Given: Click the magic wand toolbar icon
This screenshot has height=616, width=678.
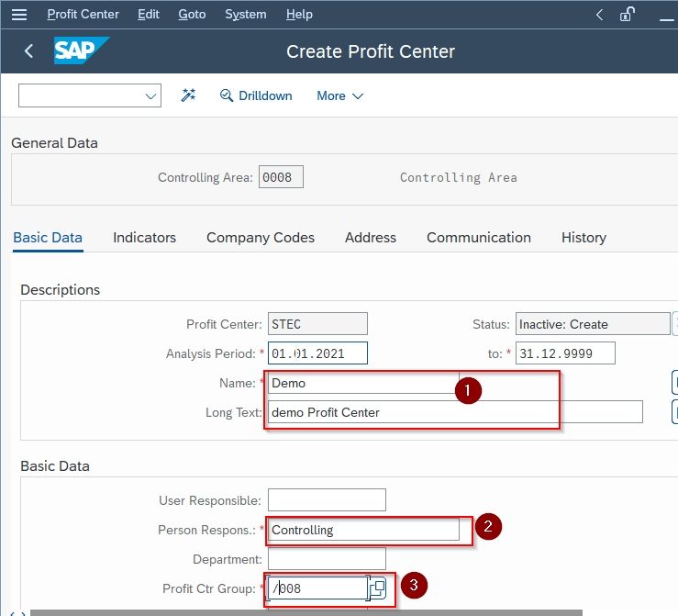Looking at the screenshot, I should click(x=188, y=95).
